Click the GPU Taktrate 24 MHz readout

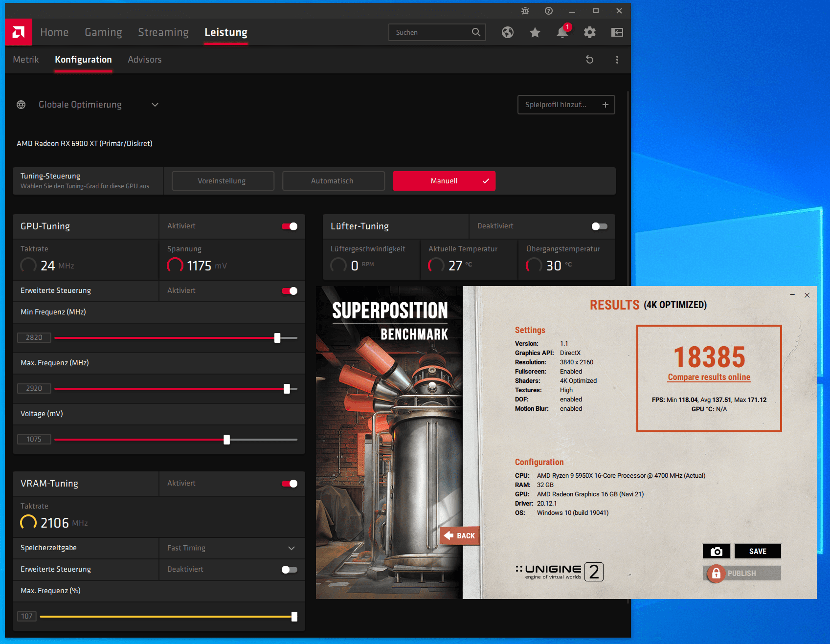coord(47,266)
